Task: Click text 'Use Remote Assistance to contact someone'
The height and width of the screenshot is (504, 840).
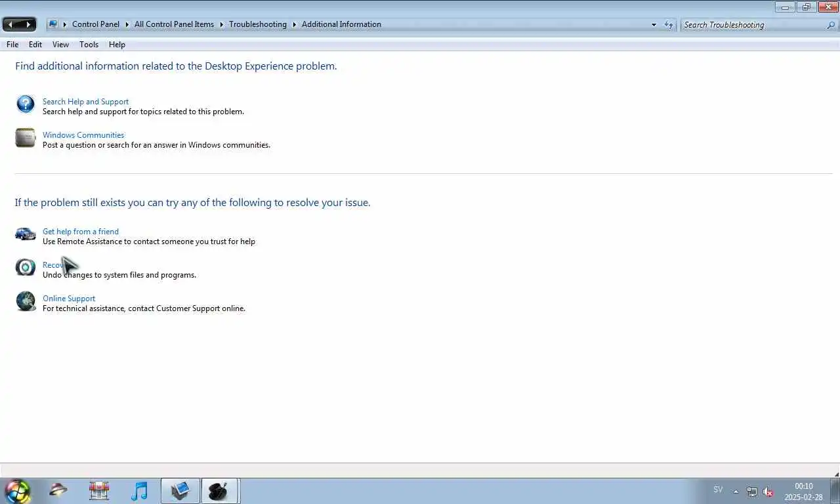Action: pyautogui.click(x=149, y=241)
